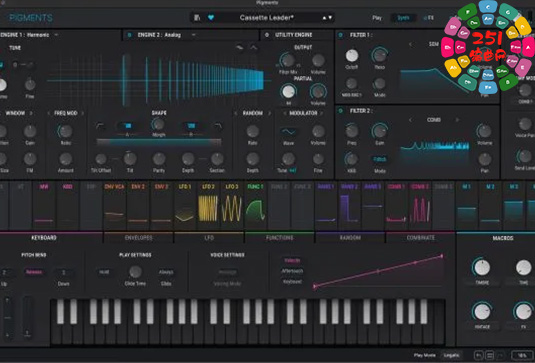Open the Filter 2 COMB type selector
This screenshot has width=535, height=363.
[434, 120]
